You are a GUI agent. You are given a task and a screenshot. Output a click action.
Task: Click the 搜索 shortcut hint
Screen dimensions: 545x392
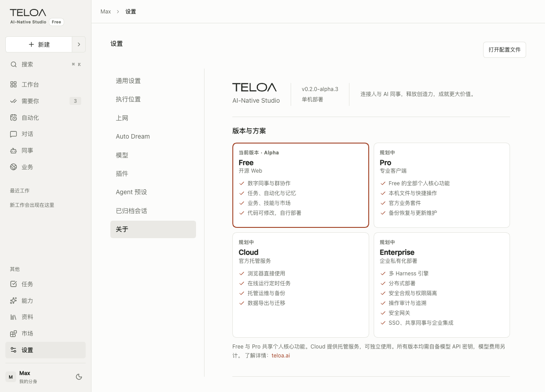coord(76,64)
